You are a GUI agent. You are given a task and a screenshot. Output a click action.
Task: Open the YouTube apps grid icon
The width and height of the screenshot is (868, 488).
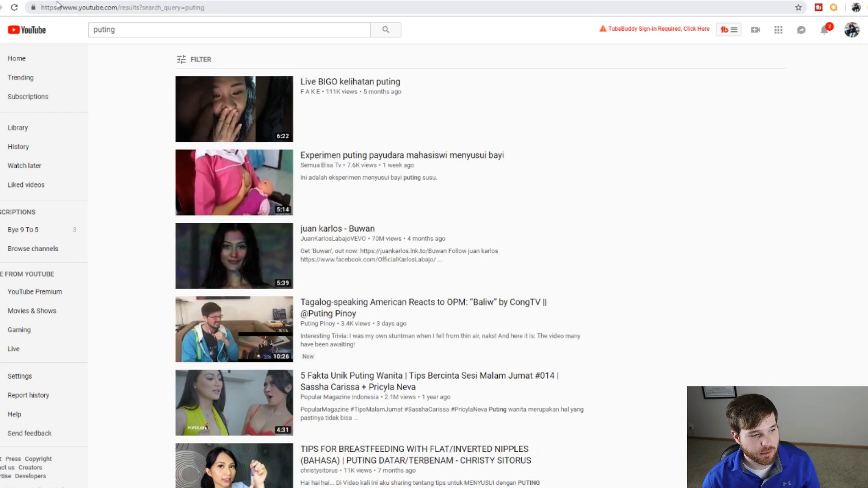coord(778,30)
